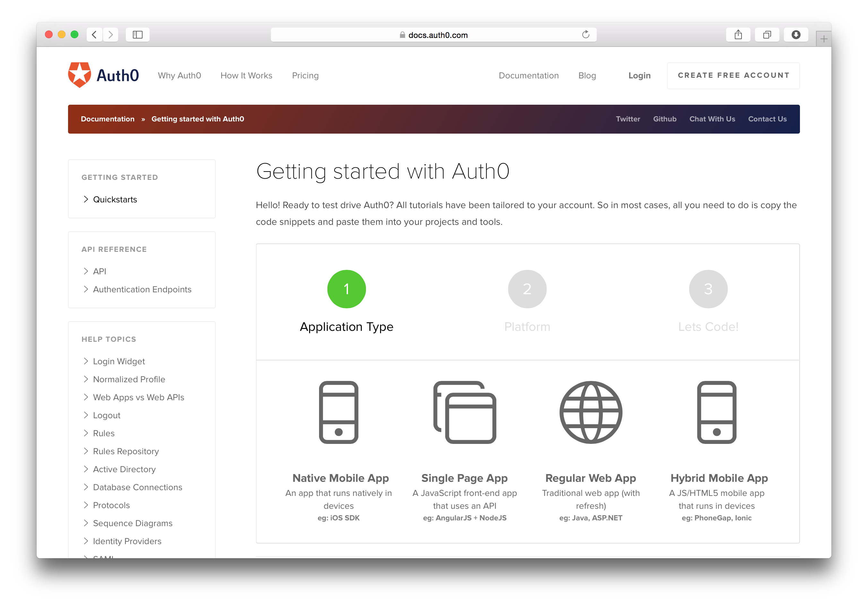Screen dimensions: 868x609
Task: Open the Safari share icon
Action: (738, 35)
